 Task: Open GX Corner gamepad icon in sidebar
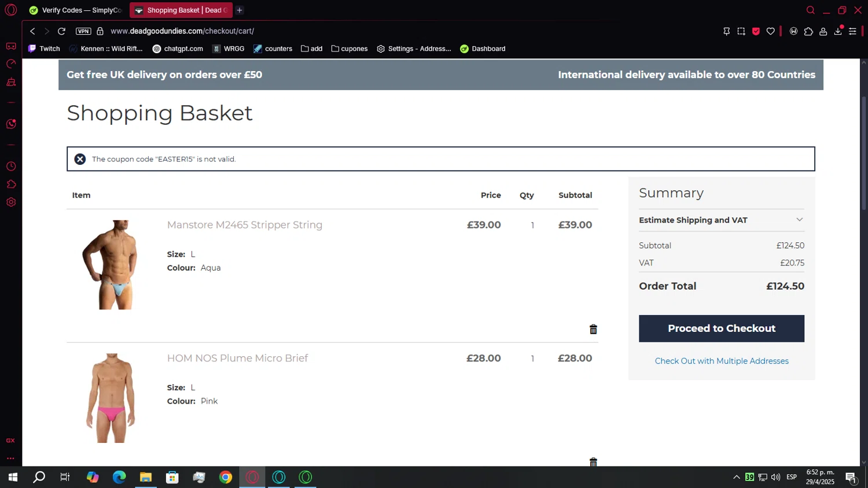click(11, 46)
